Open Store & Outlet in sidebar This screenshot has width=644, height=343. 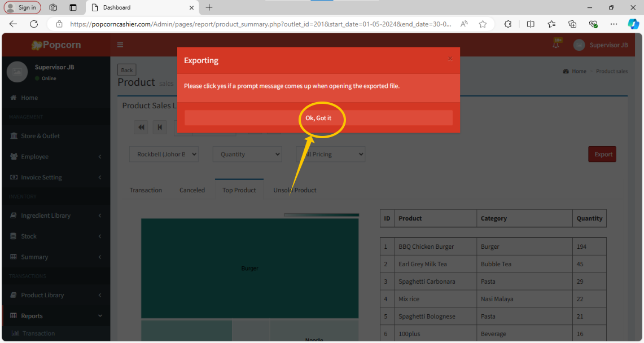(56, 136)
